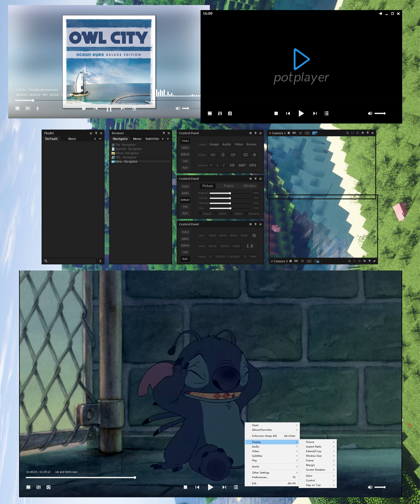Screen dimensions: 420x504
Task: Adjust the Contrast slider
Action: pyautogui.click(x=230, y=198)
